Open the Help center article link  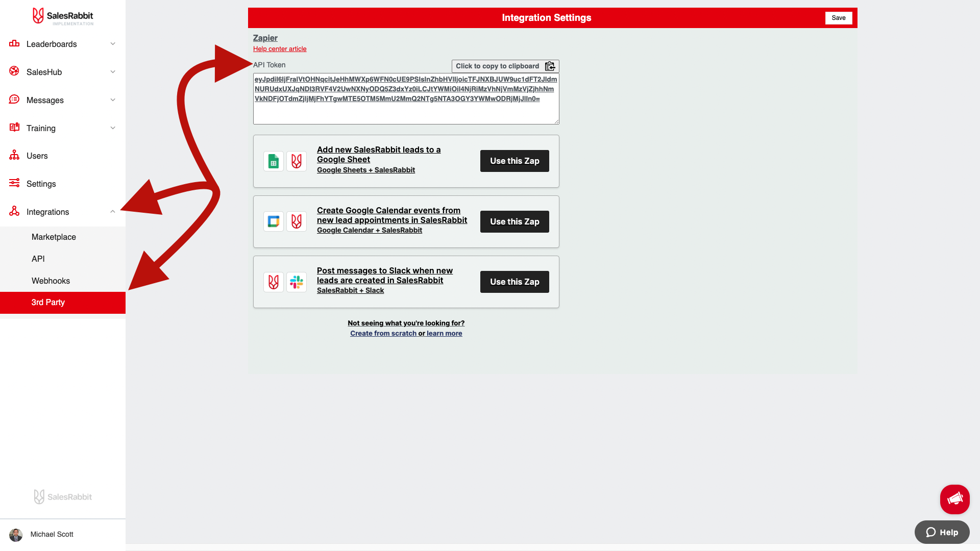[x=280, y=49]
